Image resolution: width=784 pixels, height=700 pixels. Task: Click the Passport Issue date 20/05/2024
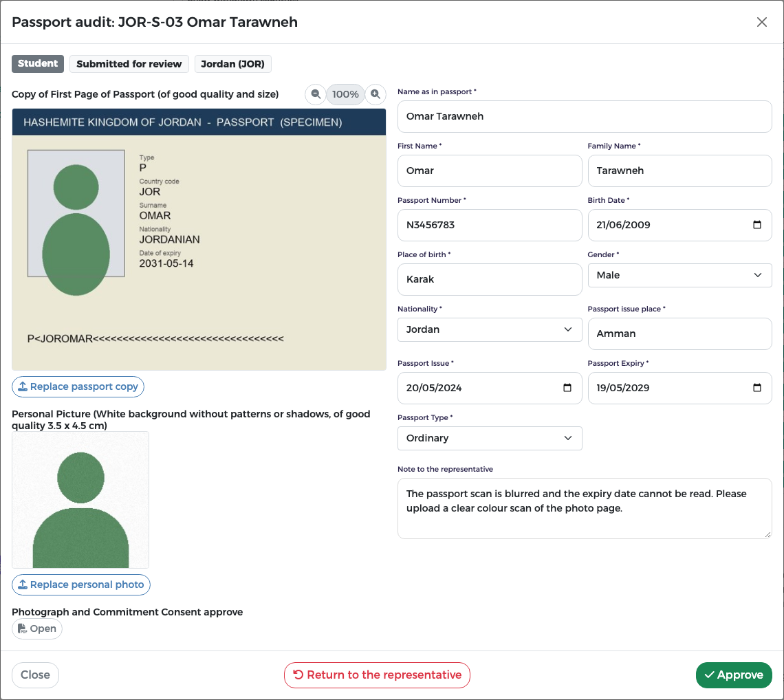433,388
